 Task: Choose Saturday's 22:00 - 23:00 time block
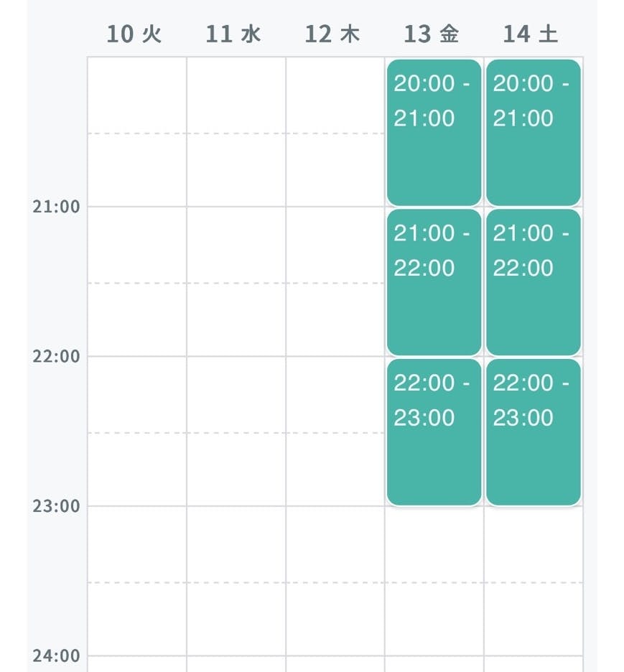tap(533, 432)
